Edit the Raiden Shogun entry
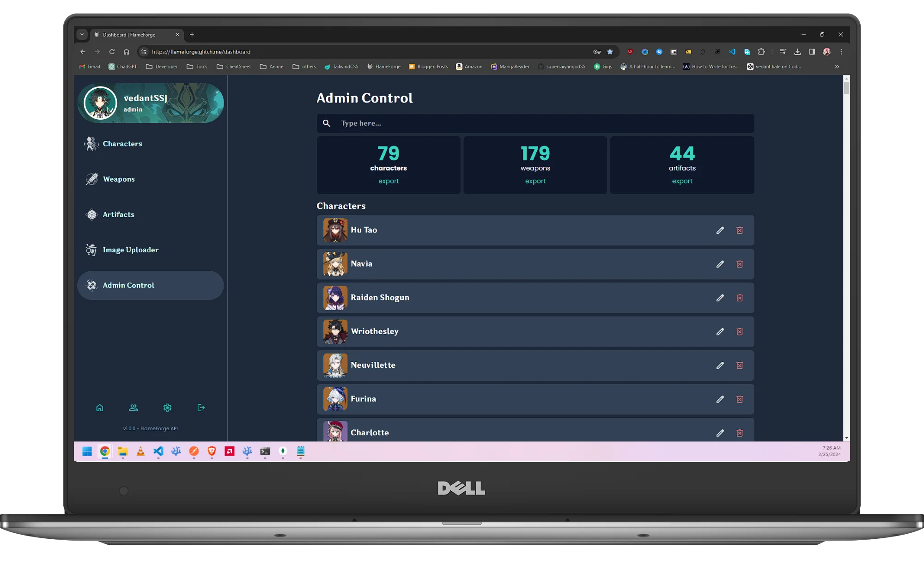The width and height of the screenshot is (924, 561). click(x=720, y=298)
